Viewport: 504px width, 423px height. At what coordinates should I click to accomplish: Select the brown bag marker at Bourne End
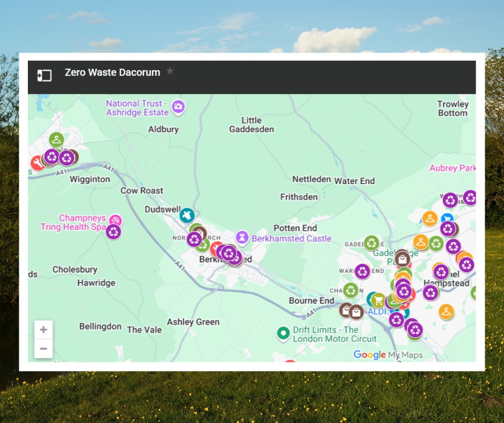(356, 312)
